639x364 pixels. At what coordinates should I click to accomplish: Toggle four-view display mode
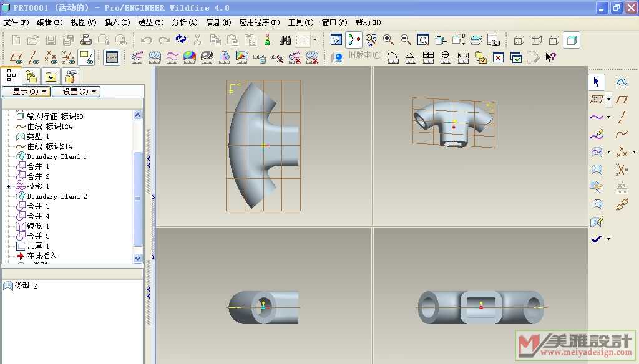pyautogui.click(x=112, y=57)
